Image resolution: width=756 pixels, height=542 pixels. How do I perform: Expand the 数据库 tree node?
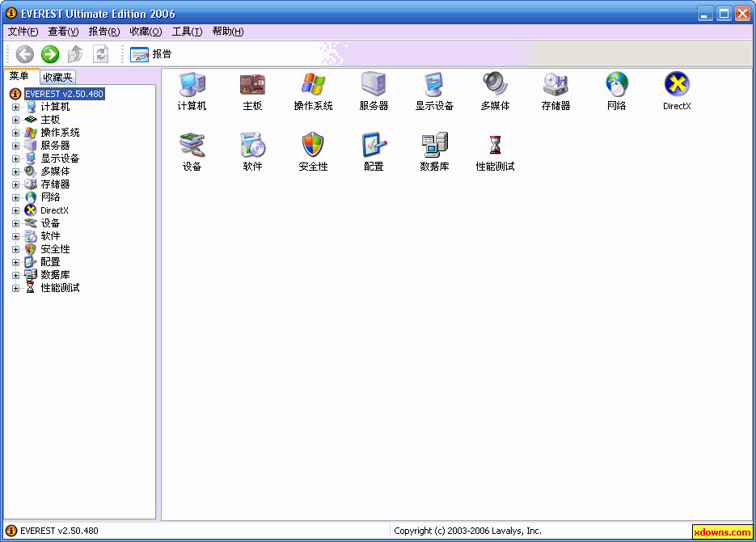pos(15,275)
